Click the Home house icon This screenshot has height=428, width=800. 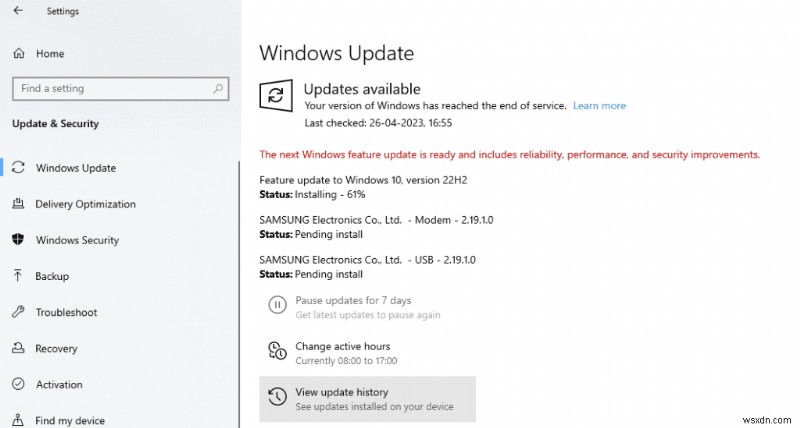(19, 53)
